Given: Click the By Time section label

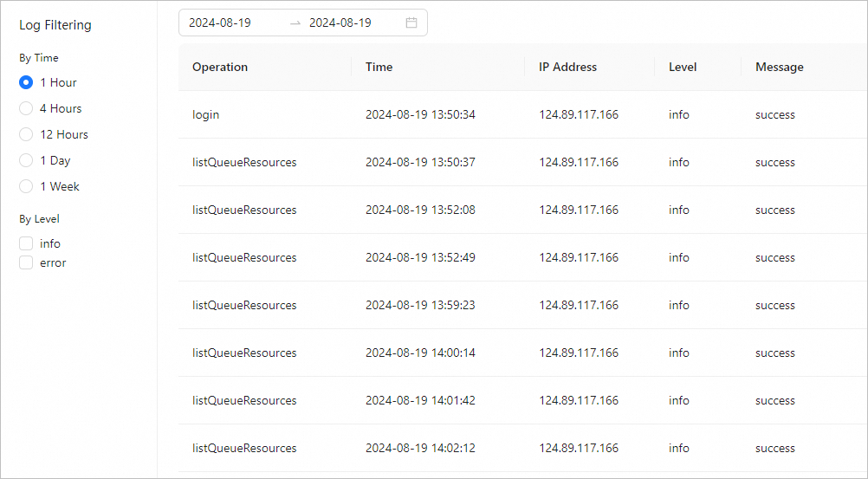Looking at the screenshot, I should point(39,57).
